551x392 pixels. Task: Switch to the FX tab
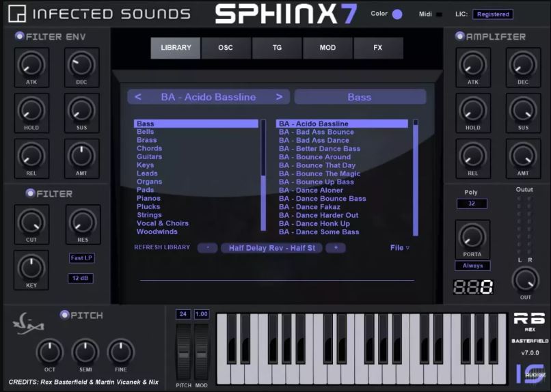tap(378, 48)
